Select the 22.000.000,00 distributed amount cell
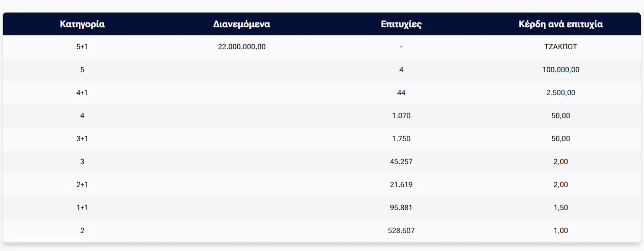 tap(241, 47)
